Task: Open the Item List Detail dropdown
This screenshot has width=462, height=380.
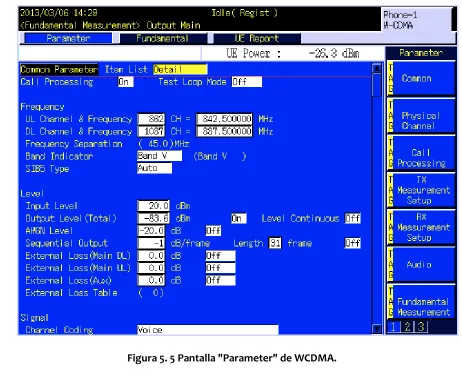Action: point(180,69)
